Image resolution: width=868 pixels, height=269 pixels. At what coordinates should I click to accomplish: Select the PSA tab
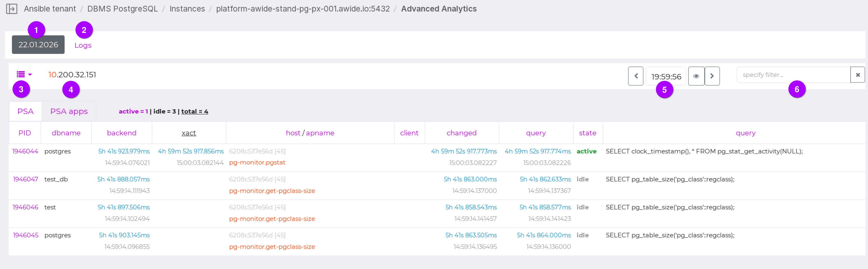point(25,111)
